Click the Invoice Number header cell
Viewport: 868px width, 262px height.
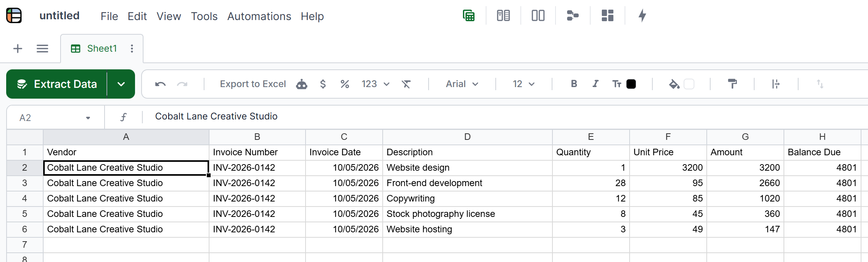tap(257, 153)
